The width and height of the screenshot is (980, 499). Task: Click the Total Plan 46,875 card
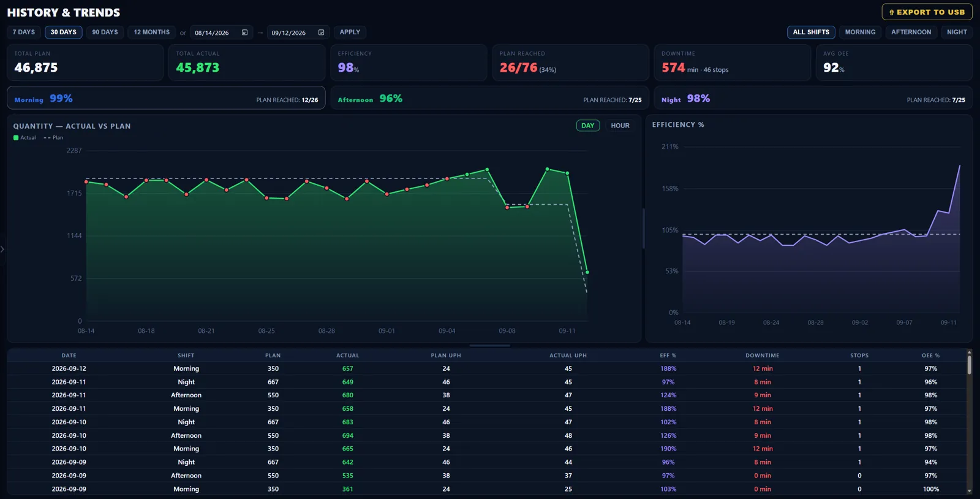(85, 63)
